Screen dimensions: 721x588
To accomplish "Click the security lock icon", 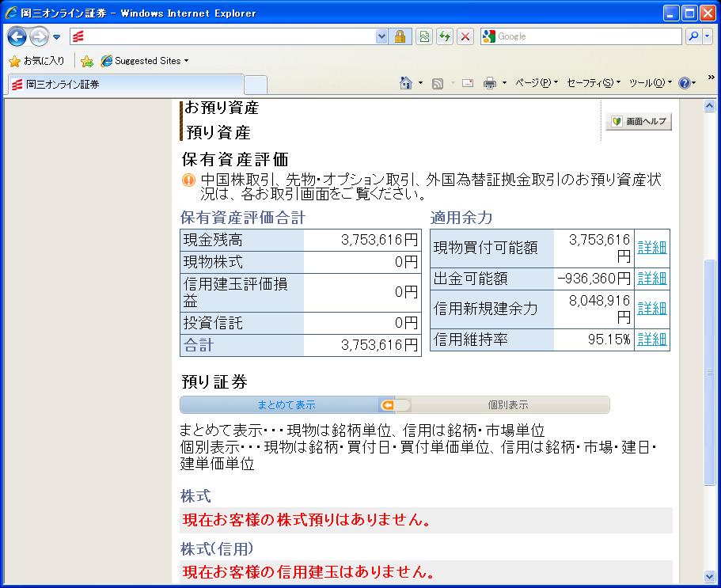I will coord(400,36).
